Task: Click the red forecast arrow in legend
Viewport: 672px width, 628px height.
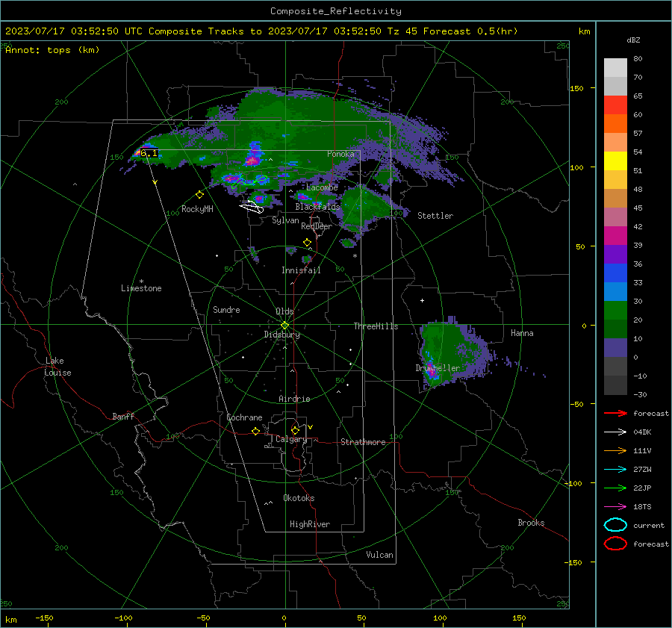Action: click(615, 413)
